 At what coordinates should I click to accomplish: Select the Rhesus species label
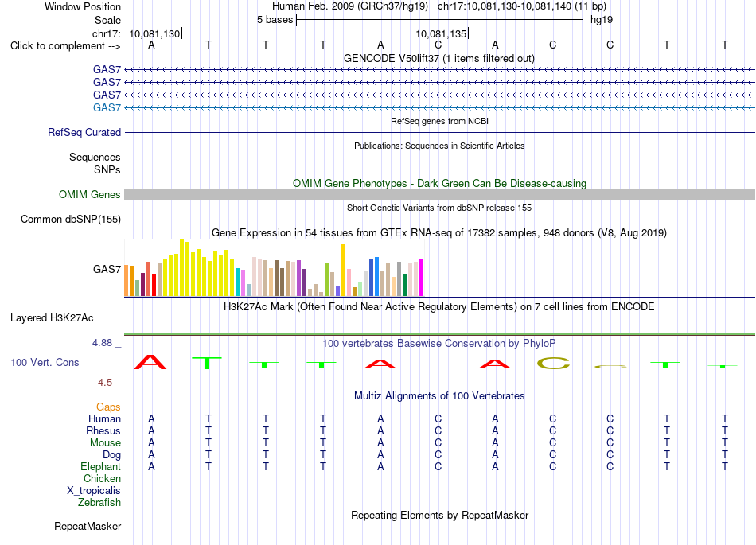(103, 430)
